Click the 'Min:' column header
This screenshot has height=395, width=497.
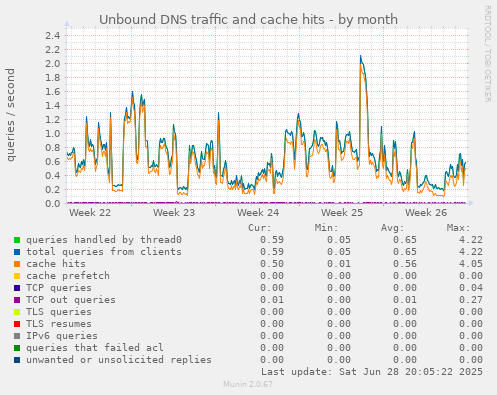[326, 228]
